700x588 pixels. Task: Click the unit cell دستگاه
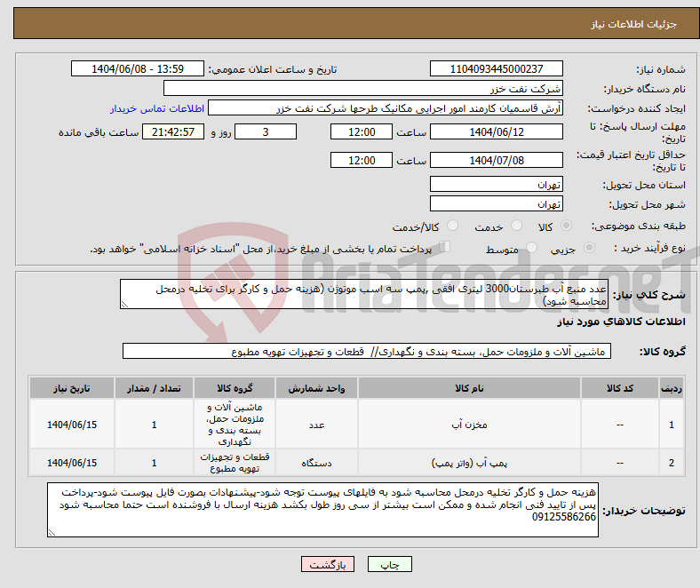[x=316, y=463]
